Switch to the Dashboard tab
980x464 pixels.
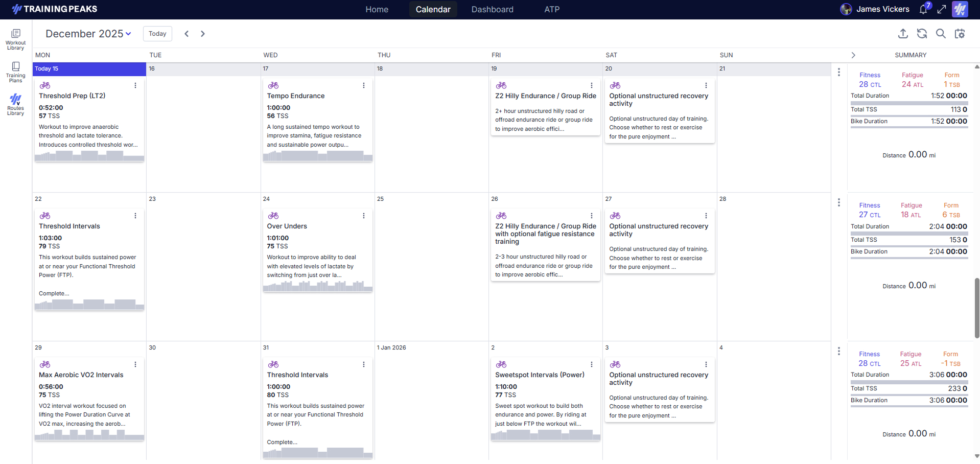click(x=492, y=9)
